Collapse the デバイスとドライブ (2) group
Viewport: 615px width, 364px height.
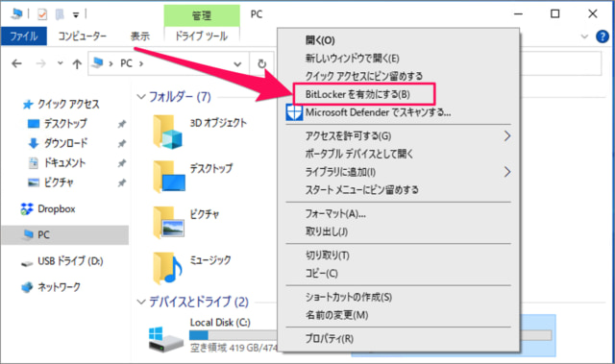141,302
